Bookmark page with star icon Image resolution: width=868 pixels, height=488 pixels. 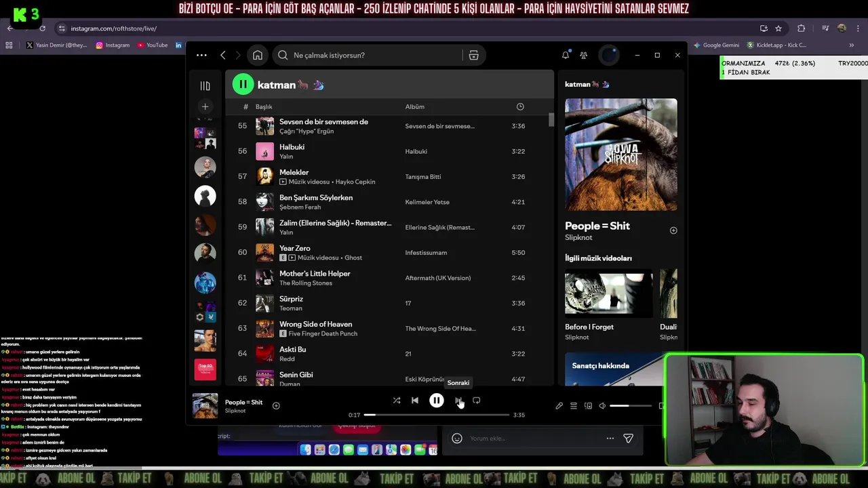778,28
